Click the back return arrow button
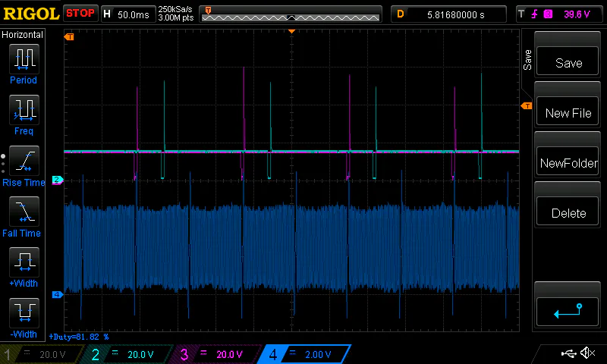Image resolution: width=607 pixels, height=364 pixels. (568, 310)
